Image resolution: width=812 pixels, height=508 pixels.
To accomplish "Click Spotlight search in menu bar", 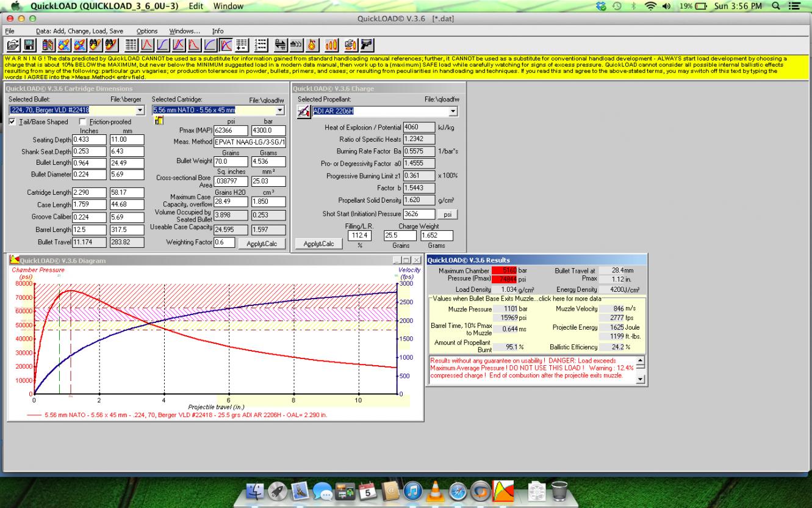I will click(x=775, y=6).
